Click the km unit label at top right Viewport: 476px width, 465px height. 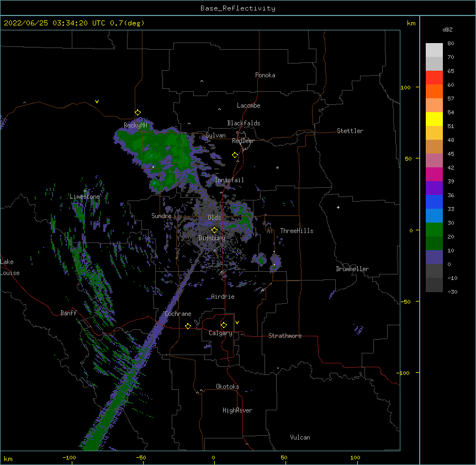tap(411, 23)
